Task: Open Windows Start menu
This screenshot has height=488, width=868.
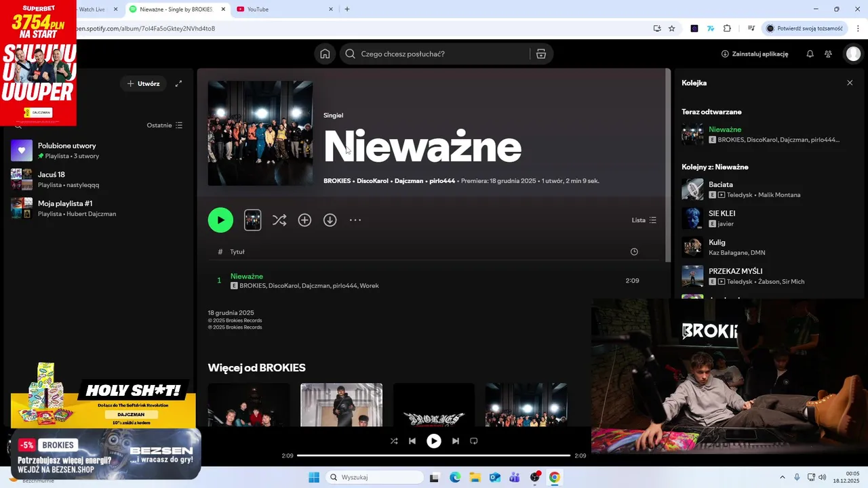Action: click(x=313, y=477)
